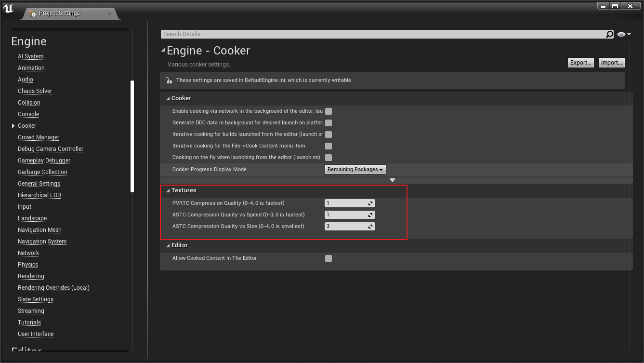Click the Search Details input field
Screen dimensions: 644x363
coord(383,34)
